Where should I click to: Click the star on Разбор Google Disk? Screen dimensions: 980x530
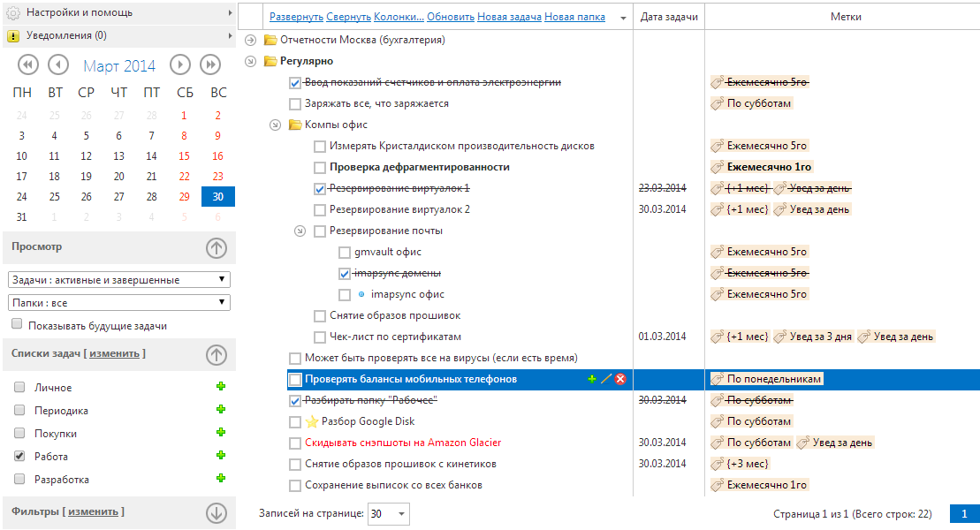click(312, 422)
